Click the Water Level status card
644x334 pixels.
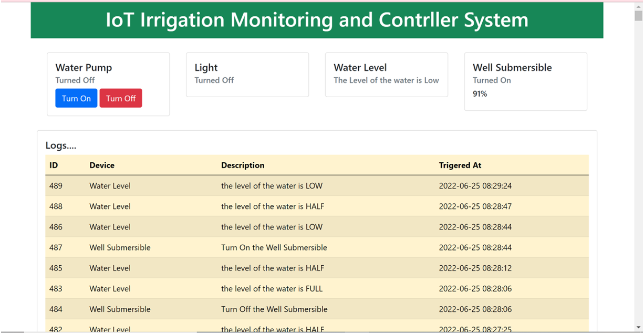(386, 74)
